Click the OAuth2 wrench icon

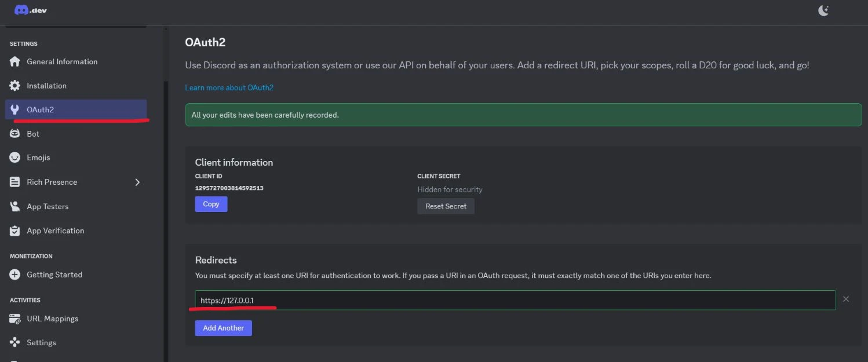(15, 109)
